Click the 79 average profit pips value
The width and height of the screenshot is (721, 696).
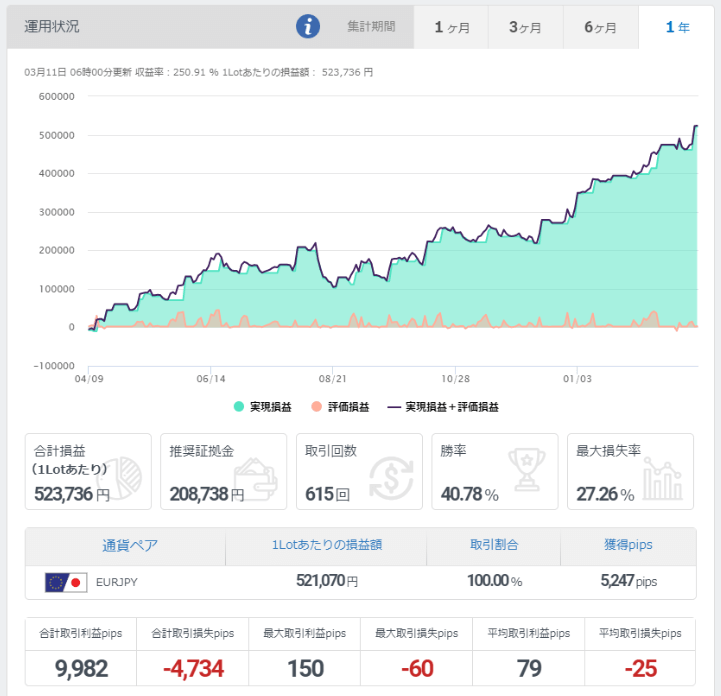(x=529, y=668)
